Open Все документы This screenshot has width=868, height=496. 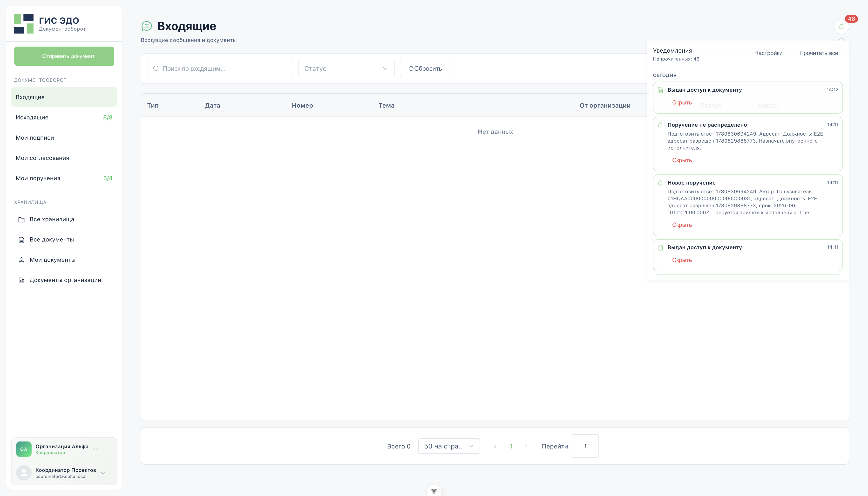(x=64, y=240)
